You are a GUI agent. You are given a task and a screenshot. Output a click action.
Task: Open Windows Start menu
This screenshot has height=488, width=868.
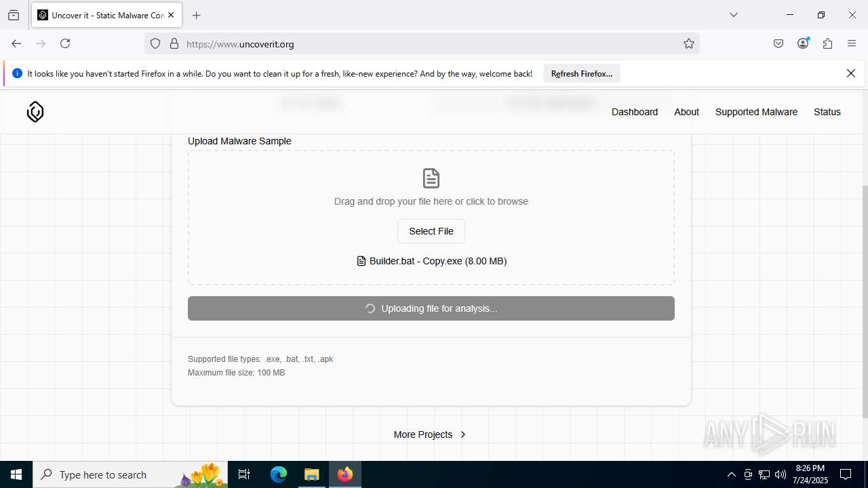coord(16,474)
